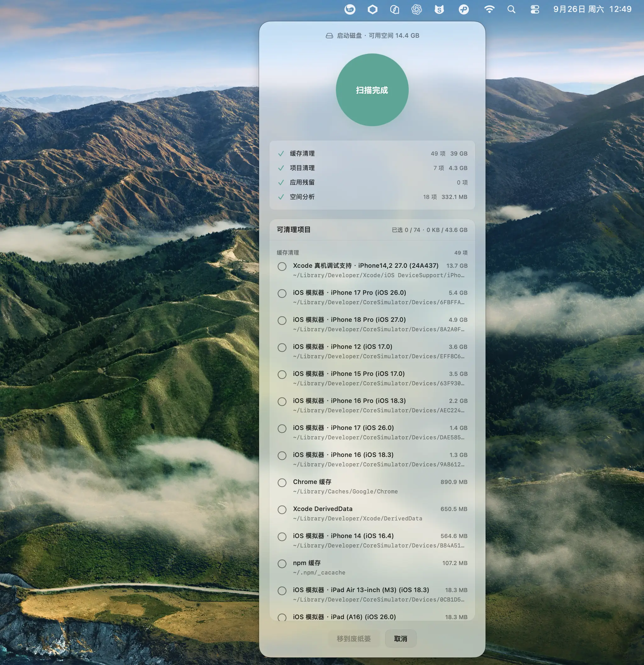Image resolution: width=644 pixels, height=665 pixels.
Task: Click the checkmark beside 空间分析
Action: pyautogui.click(x=281, y=197)
